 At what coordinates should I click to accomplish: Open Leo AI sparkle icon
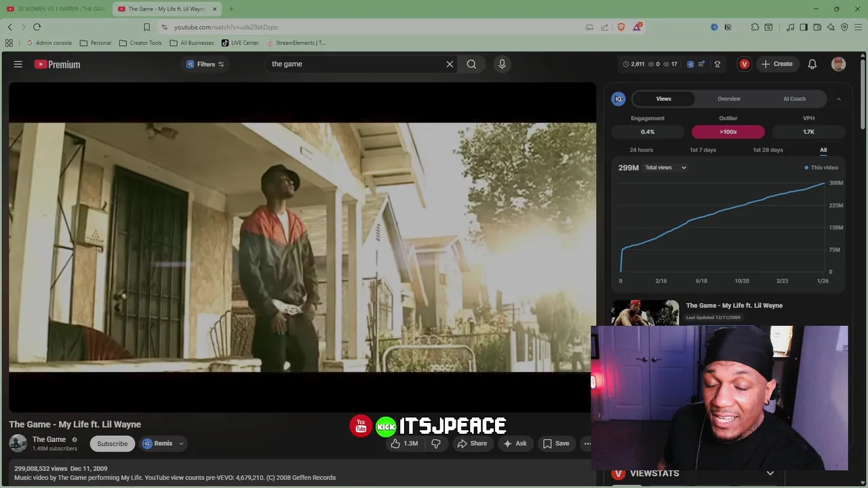click(831, 27)
